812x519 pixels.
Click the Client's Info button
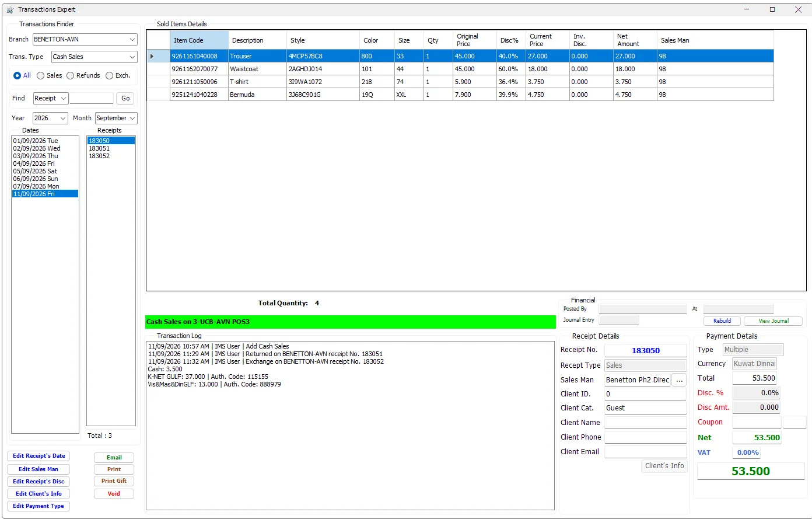pyautogui.click(x=664, y=466)
